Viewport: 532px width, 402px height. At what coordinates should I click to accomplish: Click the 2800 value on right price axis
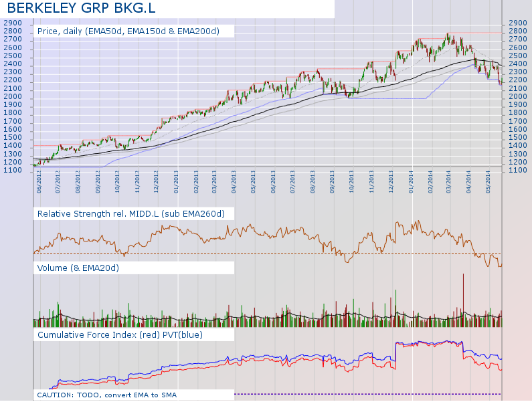pyautogui.click(x=518, y=31)
